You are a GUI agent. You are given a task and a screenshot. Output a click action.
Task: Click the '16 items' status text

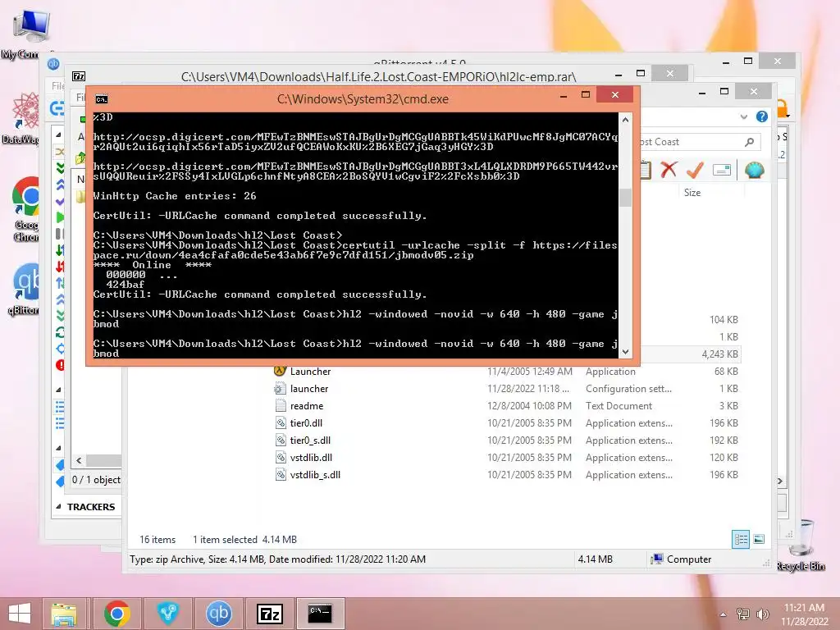click(157, 540)
